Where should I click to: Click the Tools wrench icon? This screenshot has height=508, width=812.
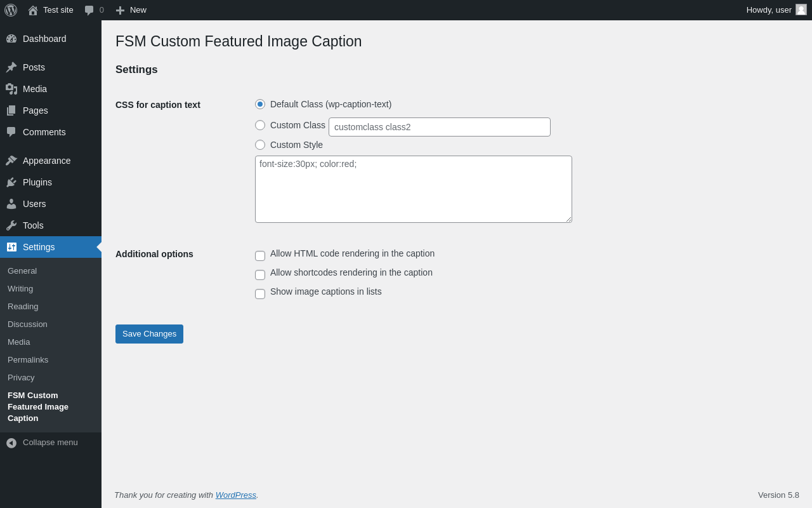11,225
